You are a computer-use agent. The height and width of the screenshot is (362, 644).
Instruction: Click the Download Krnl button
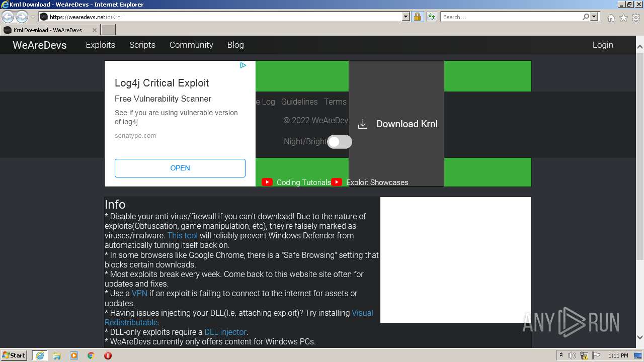(397, 124)
